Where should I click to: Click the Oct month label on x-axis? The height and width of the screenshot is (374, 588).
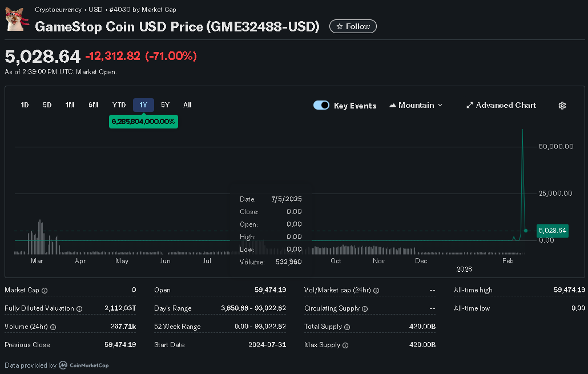[336, 261]
